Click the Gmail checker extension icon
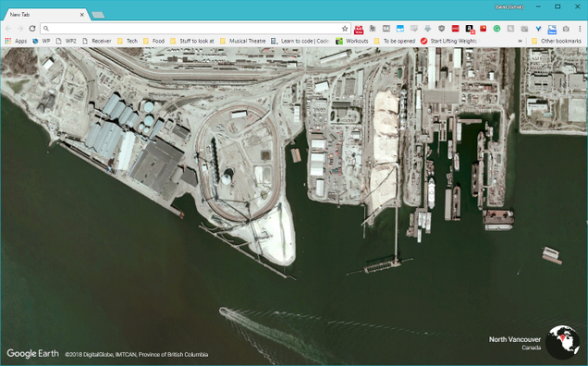This screenshot has height=366, width=588. pos(359,29)
